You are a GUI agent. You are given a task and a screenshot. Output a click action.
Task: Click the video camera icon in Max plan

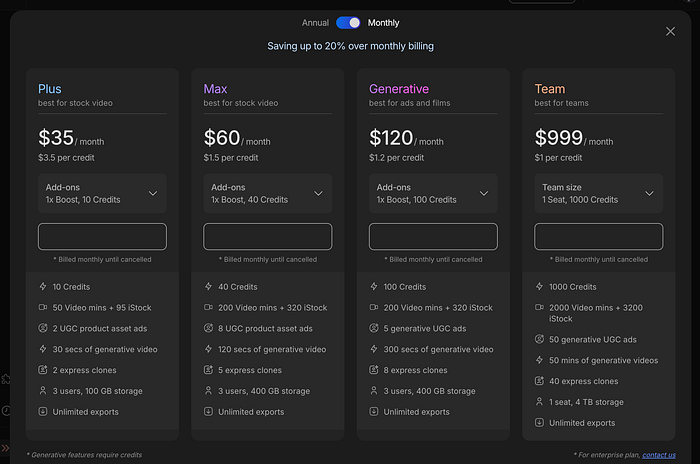click(x=208, y=308)
